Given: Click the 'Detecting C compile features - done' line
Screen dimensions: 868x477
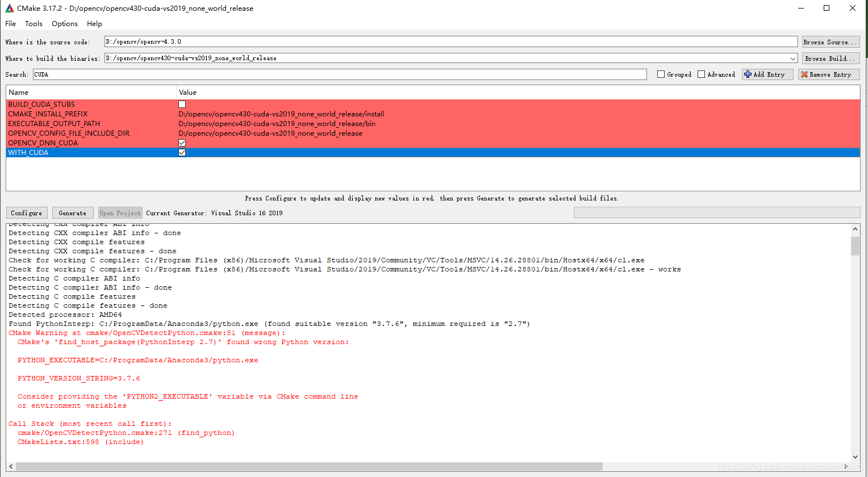Looking at the screenshot, I should (x=88, y=306).
